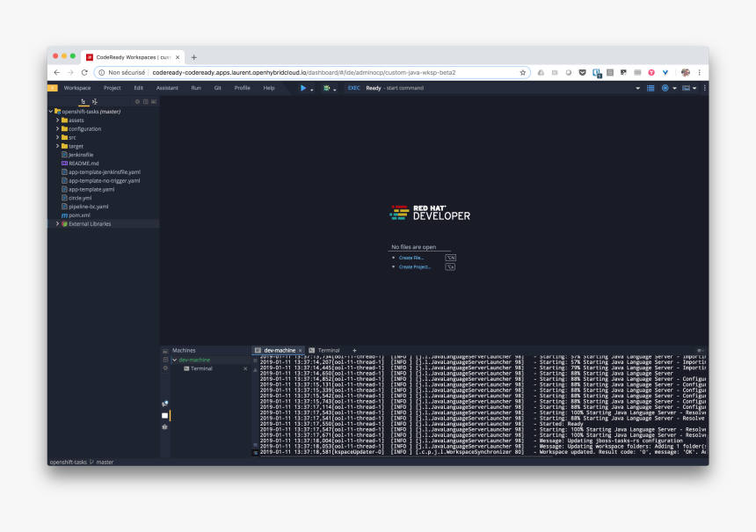Reload the browser page
The height and width of the screenshot is (532, 756).
[84, 72]
